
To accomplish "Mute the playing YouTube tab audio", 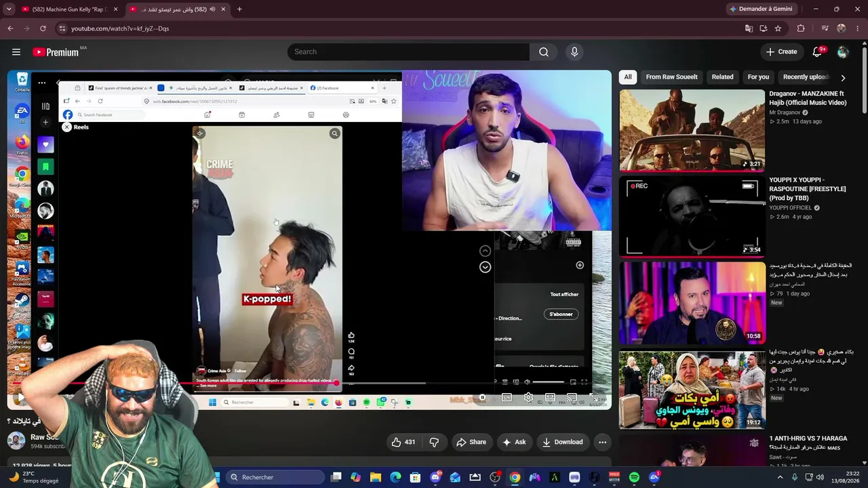I will pos(212,9).
